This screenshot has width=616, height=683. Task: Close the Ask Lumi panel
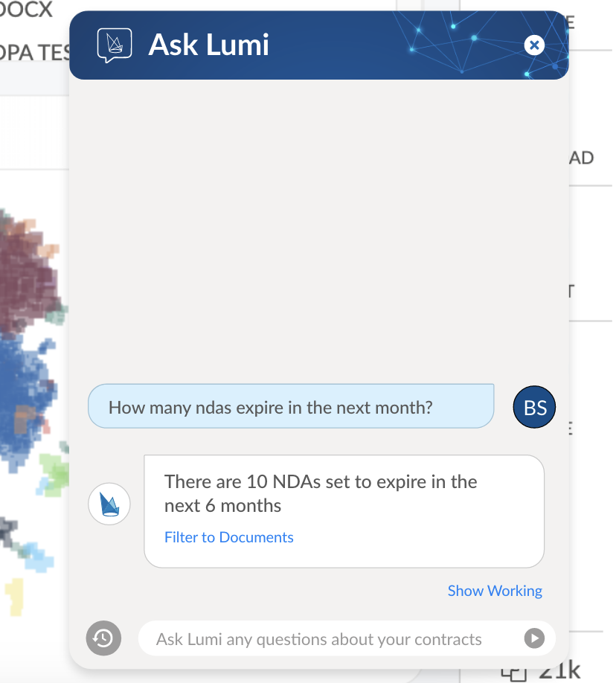534,45
